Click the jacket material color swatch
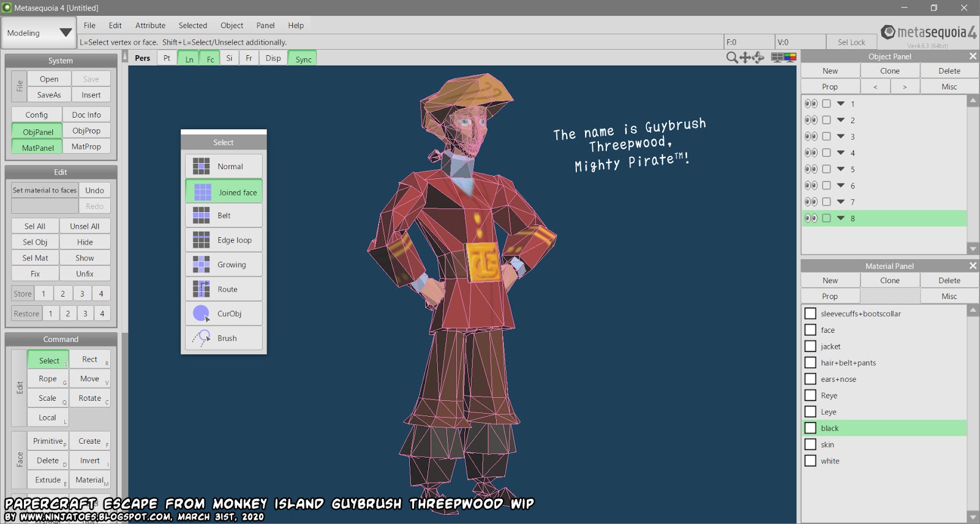The image size is (980, 524). pyautogui.click(x=810, y=346)
